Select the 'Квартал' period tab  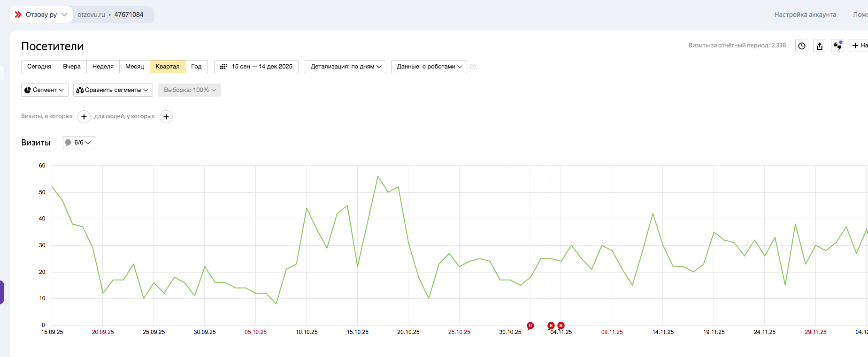click(168, 67)
